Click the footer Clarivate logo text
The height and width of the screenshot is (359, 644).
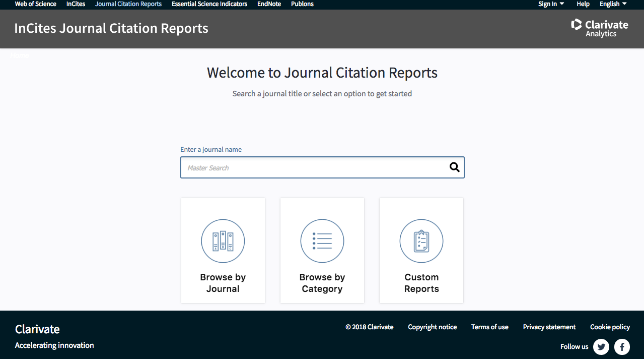(37, 329)
